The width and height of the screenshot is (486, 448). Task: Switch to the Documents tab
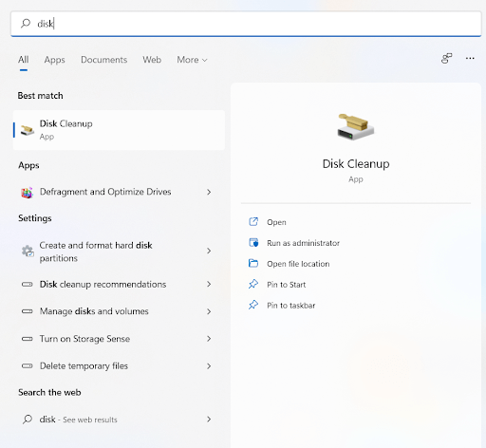coord(104,60)
